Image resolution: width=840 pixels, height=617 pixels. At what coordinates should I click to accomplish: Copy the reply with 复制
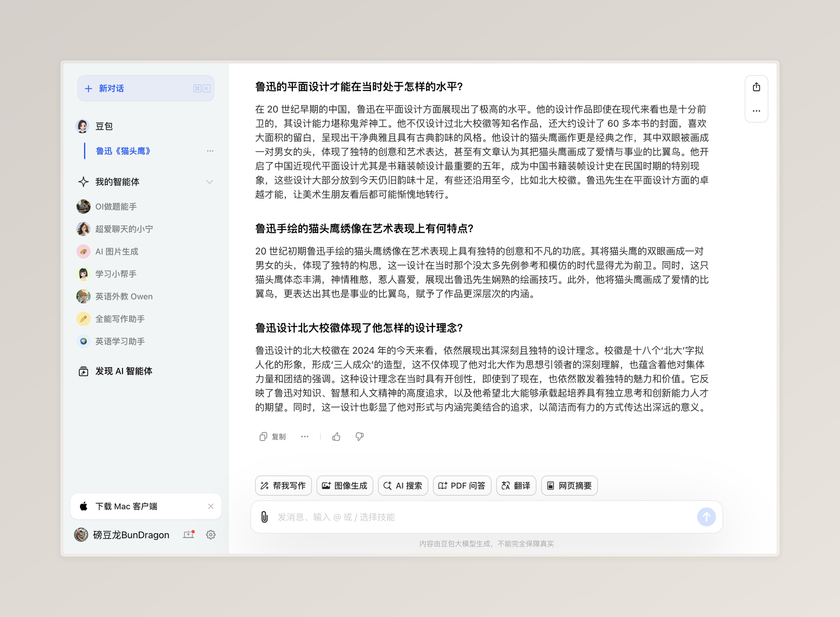[x=273, y=437]
